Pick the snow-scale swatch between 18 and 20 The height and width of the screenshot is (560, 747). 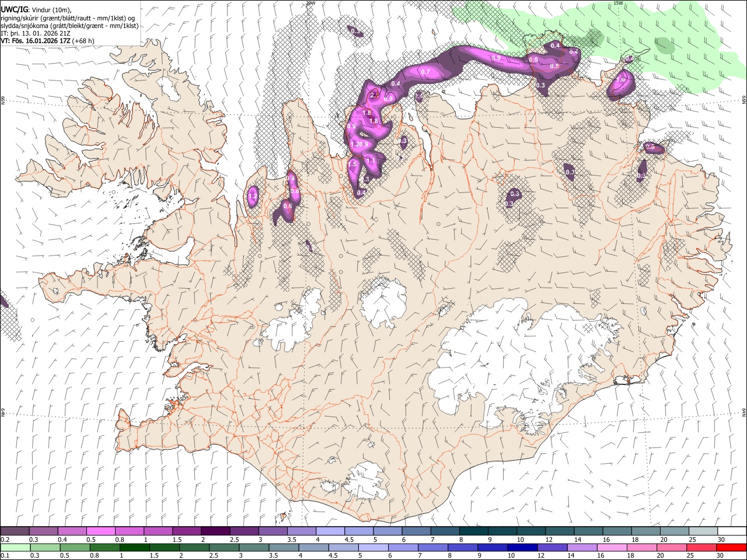pos(645,531)
